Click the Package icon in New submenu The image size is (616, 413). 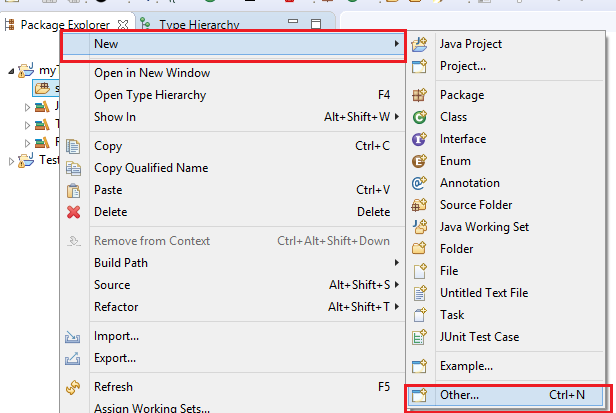tap(420, 96)
